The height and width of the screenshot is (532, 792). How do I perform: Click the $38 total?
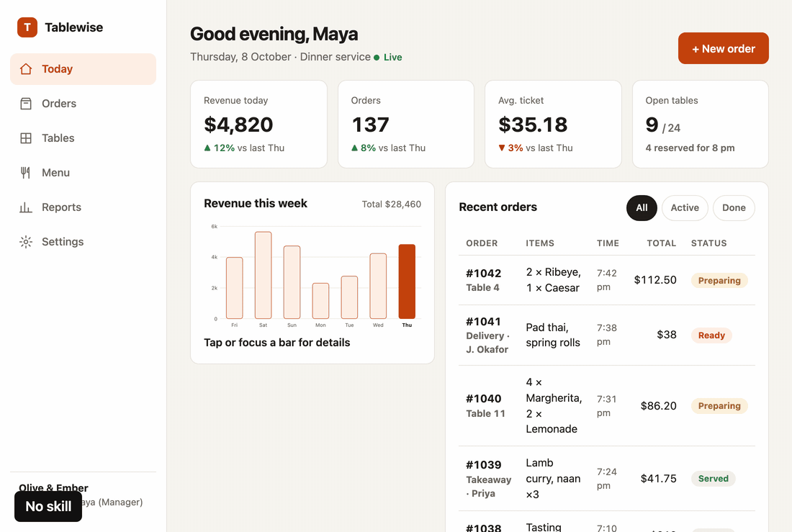click(667, 335)
